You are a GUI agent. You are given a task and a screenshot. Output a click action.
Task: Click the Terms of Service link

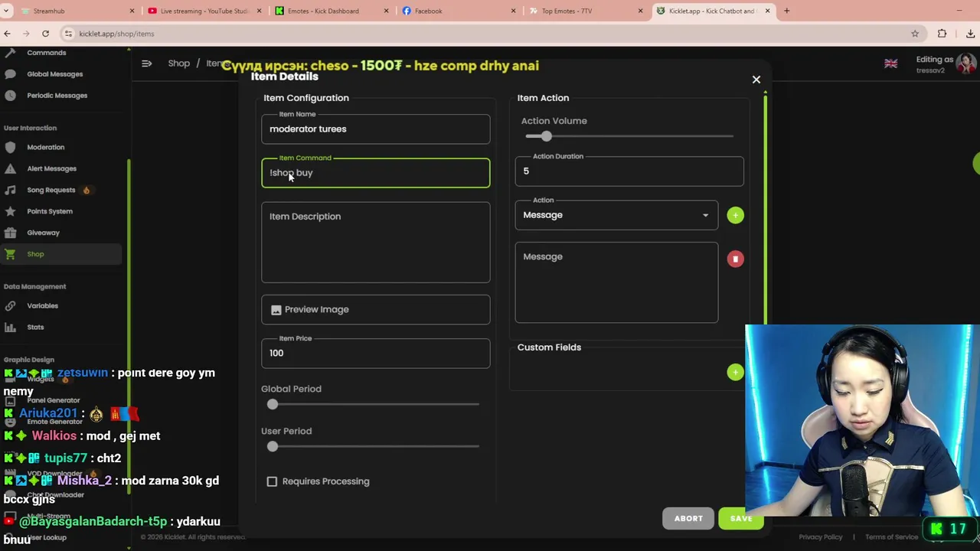point(892,537)
